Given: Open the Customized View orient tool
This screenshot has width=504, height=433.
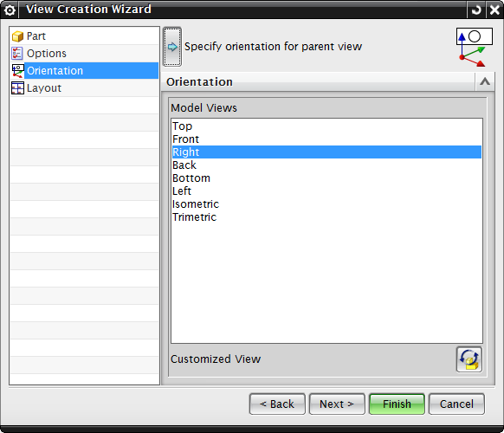Looking at the screenshot, I should (469, 359).
